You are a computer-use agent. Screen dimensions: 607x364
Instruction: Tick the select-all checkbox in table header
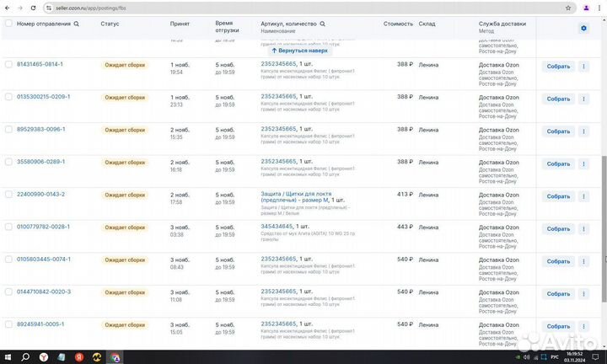click(x=8, y=24)
